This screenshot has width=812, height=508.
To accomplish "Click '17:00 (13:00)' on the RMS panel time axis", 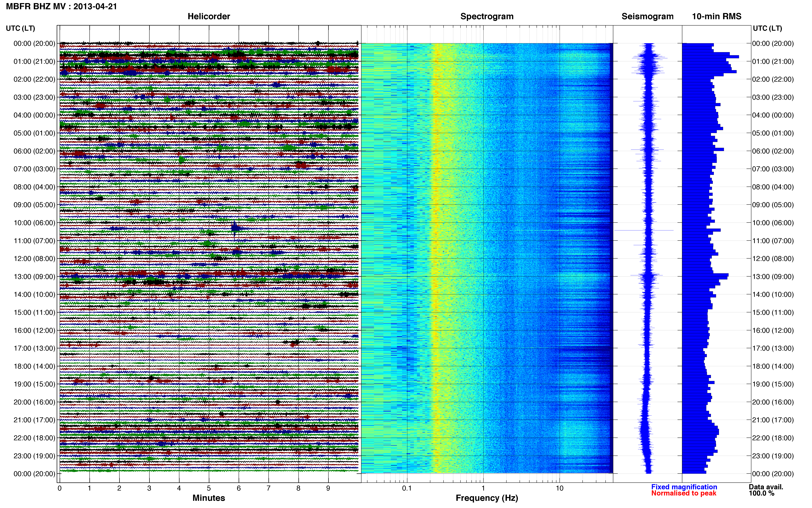I will (773, 348).
